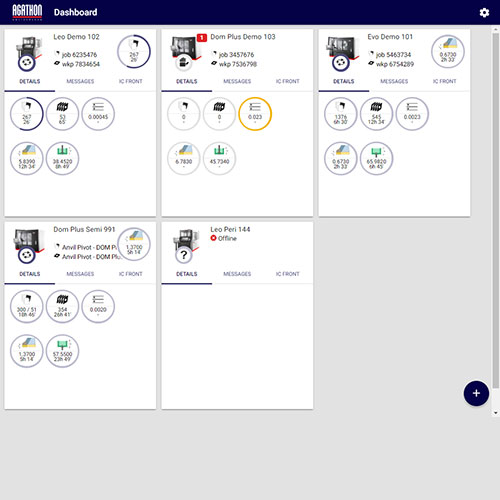
Task: Click Dom Plus Semi 991 summary gauge 1.3700
Action: tap(134, 244)
